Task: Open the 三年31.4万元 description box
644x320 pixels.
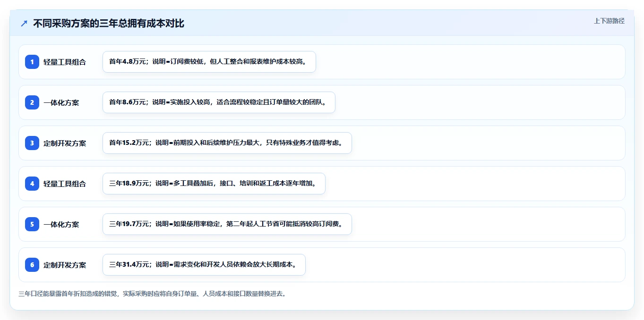Action: (x=204, y=265)
